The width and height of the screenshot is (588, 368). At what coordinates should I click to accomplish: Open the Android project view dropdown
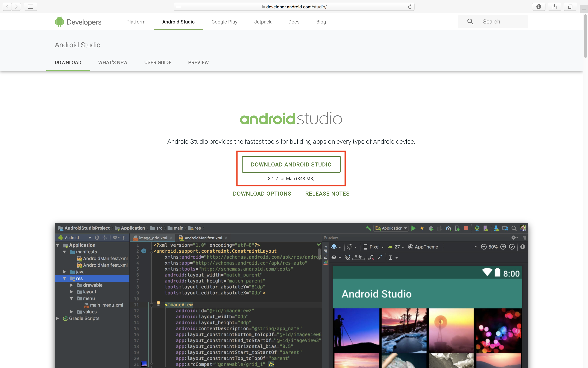tap(75, 238)
